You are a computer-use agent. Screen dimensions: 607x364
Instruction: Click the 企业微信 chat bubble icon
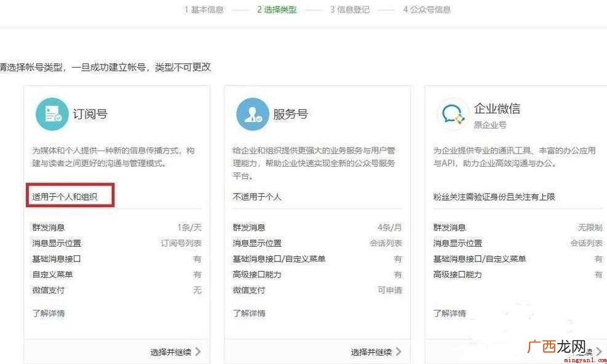(x=453, y=114)
